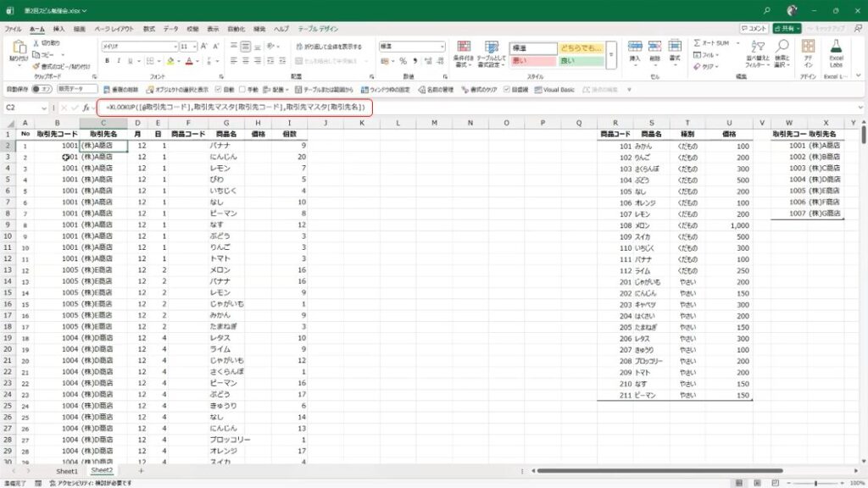Switch to the Sheet1 worksheet tab
This screenshot has height=488, width=868.
(67, 470)
